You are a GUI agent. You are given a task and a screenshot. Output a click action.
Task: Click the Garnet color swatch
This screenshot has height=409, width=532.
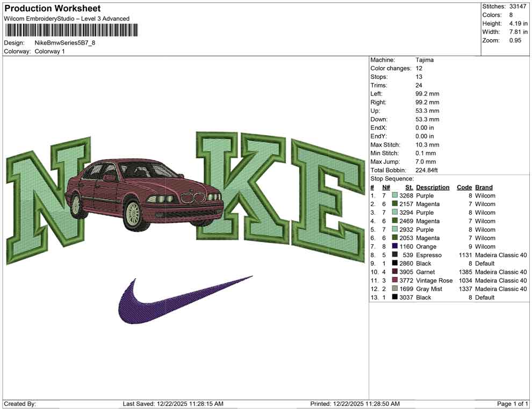point(393,272)
